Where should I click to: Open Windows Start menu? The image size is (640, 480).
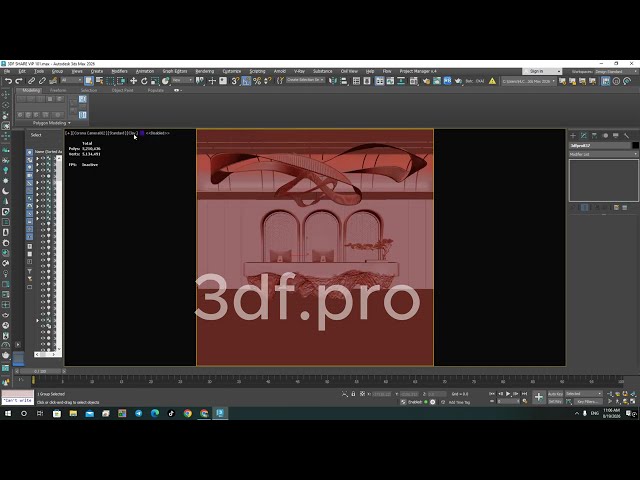7,413
